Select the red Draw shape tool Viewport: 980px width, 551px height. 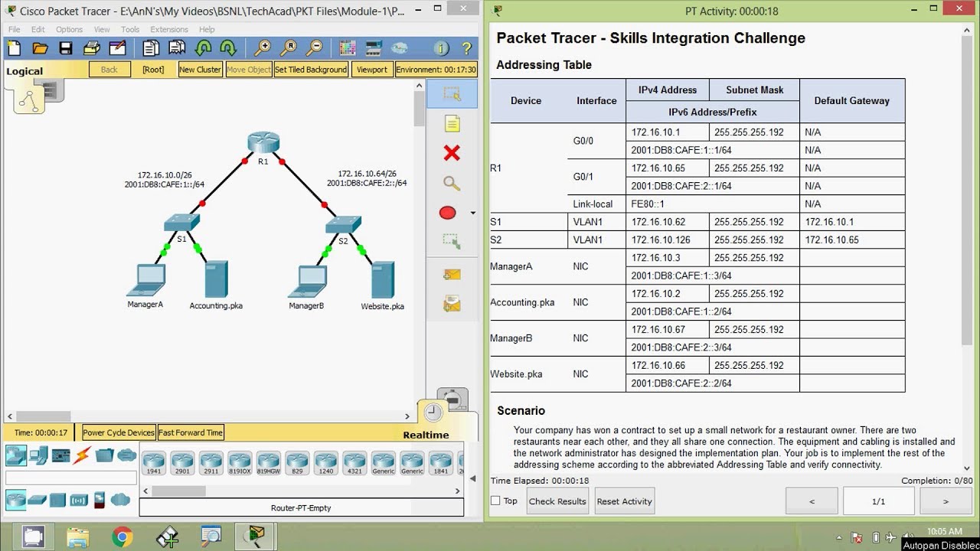pyautogui.click(x=448, y=213)
